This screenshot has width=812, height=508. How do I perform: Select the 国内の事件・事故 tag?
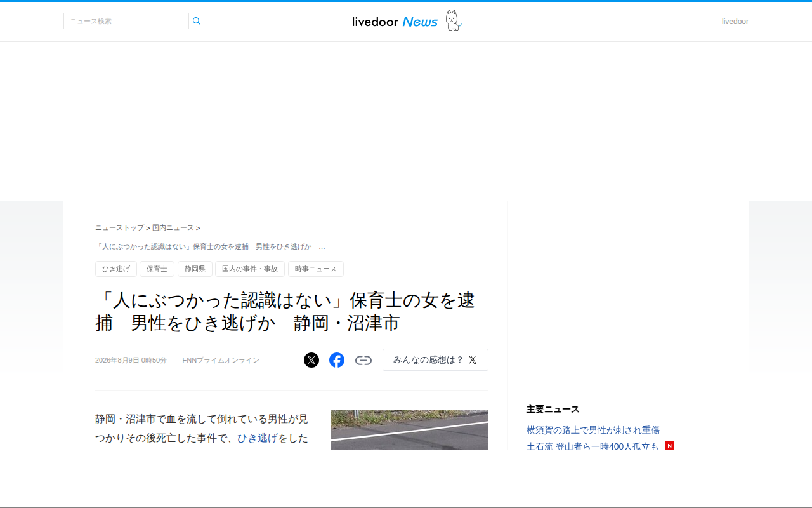pyautogui.click(x=250, y=269)
